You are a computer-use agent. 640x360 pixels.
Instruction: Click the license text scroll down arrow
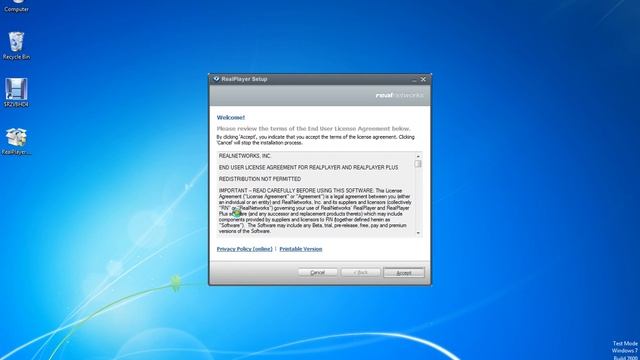pyautogui.click(x=418, y=233)
